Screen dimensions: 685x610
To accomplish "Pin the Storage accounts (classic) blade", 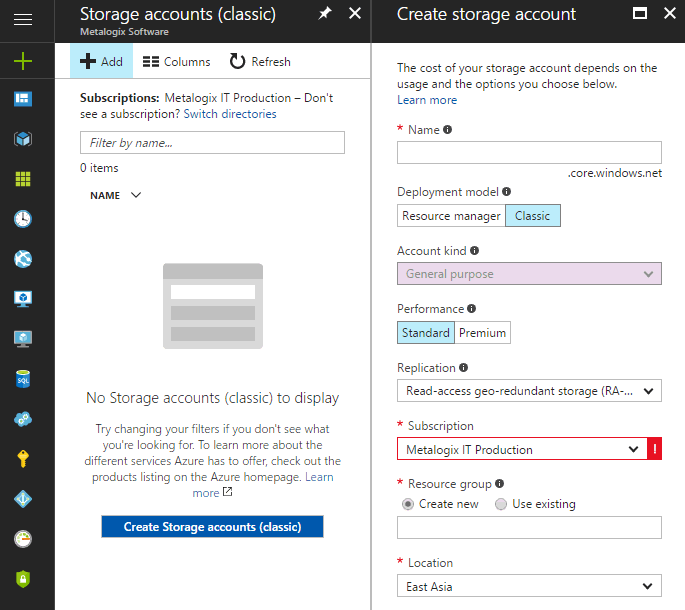I will [x=325, y=14].
